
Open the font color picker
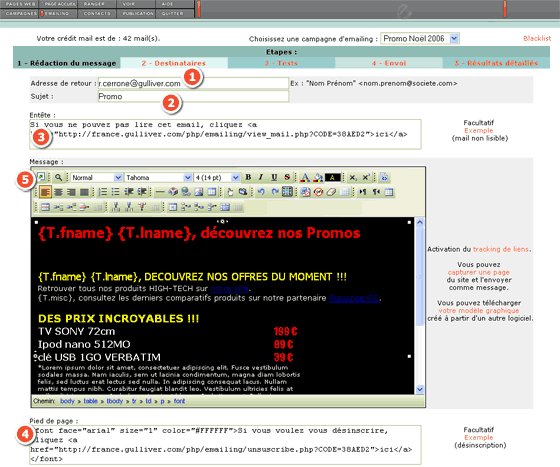pos(305,177)
